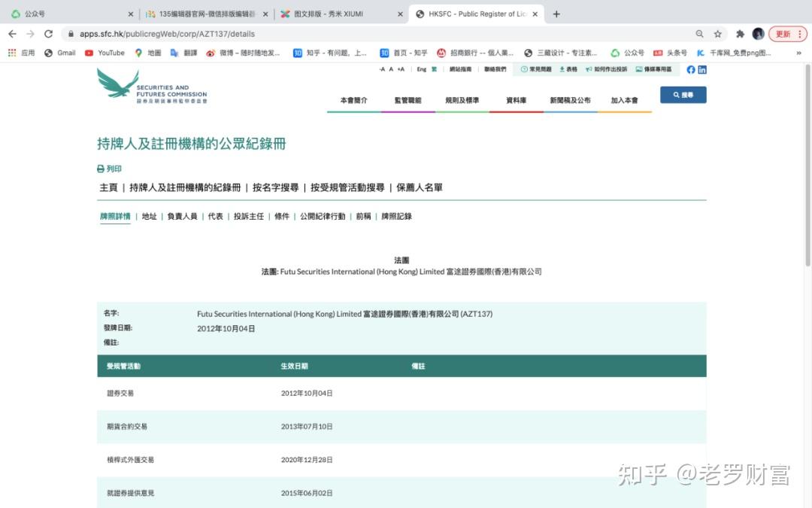Open Chrome's three-dot menu next to 更新
The image size is (812, 508).
801,34
